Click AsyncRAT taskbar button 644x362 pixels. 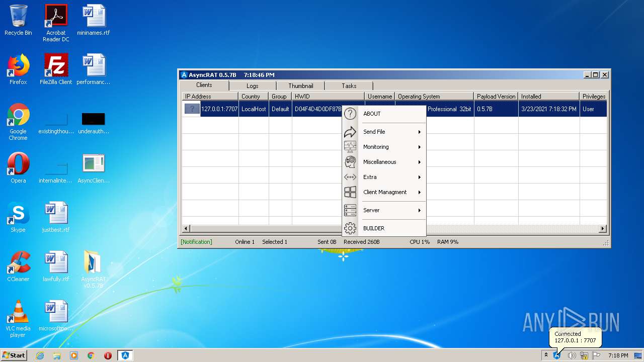(x=125, y=355)
